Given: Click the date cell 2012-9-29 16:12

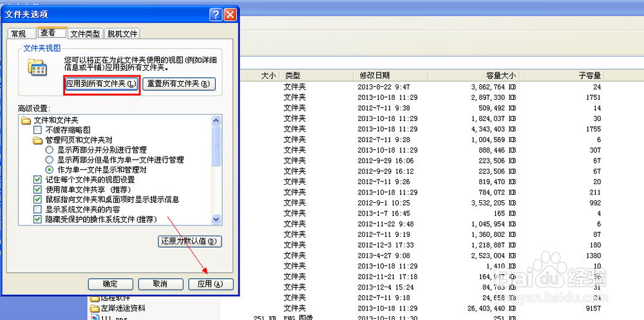Looking at the screenshot, I should (x=386, y=171).
